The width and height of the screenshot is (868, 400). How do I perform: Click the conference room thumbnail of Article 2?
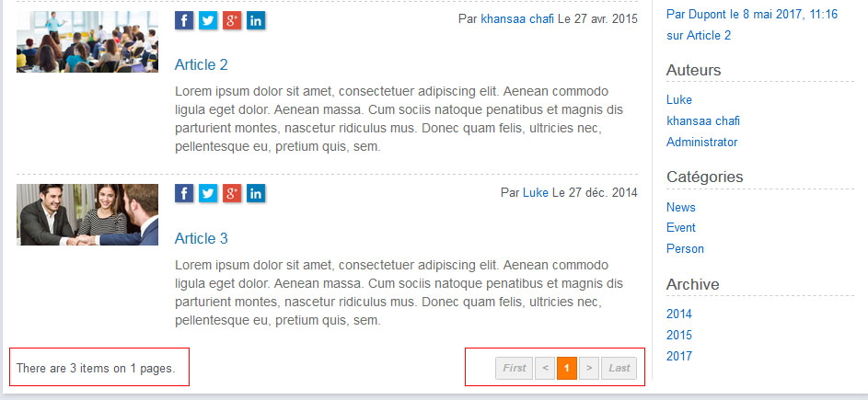coord(87,41)
